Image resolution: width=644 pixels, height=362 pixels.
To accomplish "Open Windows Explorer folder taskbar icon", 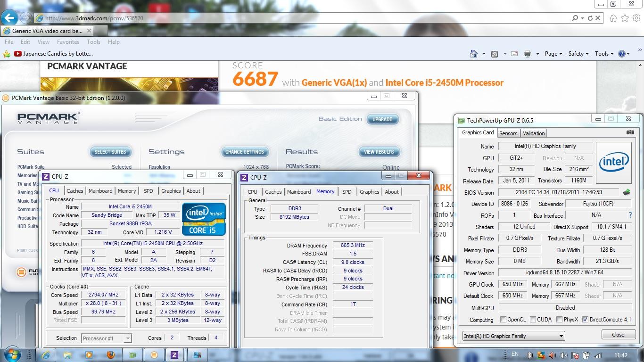I will coord(67,355).
